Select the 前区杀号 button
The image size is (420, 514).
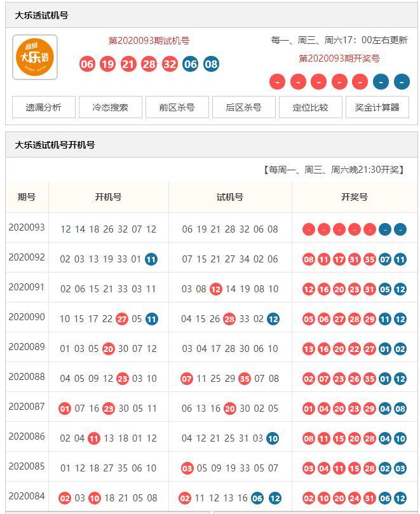[x=177, y=107]
